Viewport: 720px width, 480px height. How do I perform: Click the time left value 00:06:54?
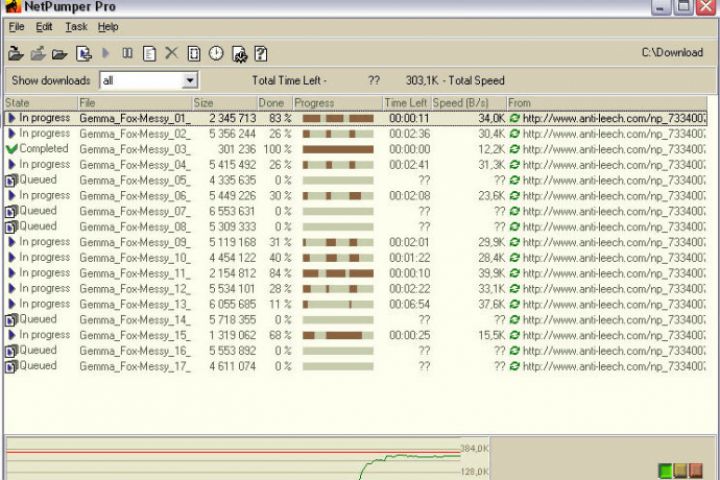point(410,305)
